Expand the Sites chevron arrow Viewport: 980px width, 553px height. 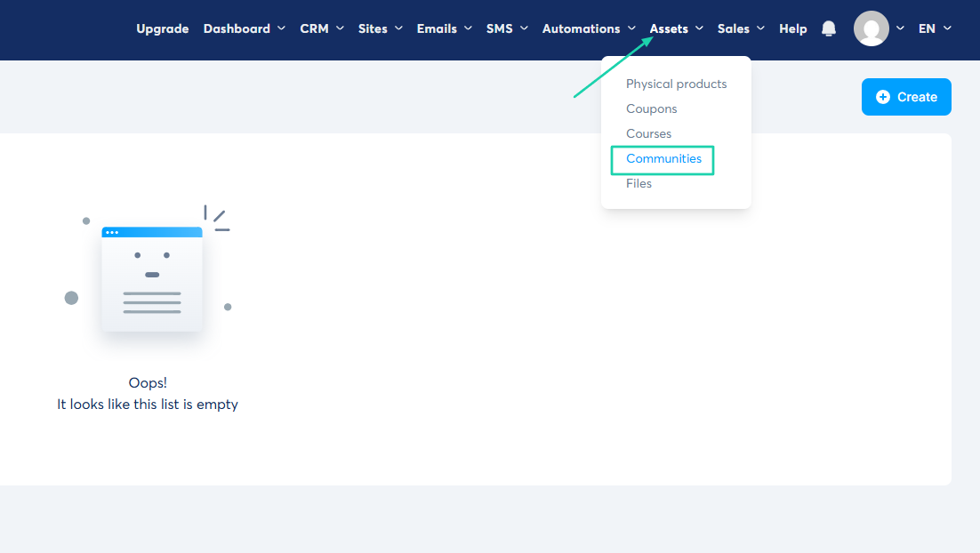pyautogui.click(x=398, y=28)
